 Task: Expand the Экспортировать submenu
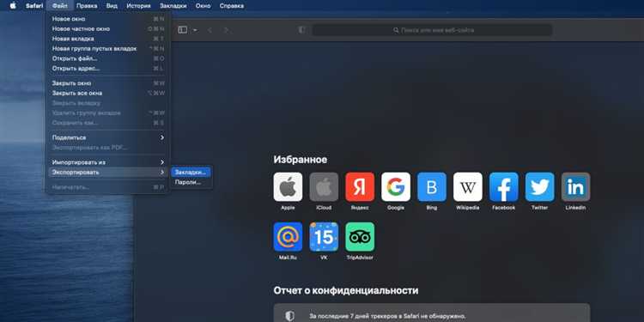point(108,172)
